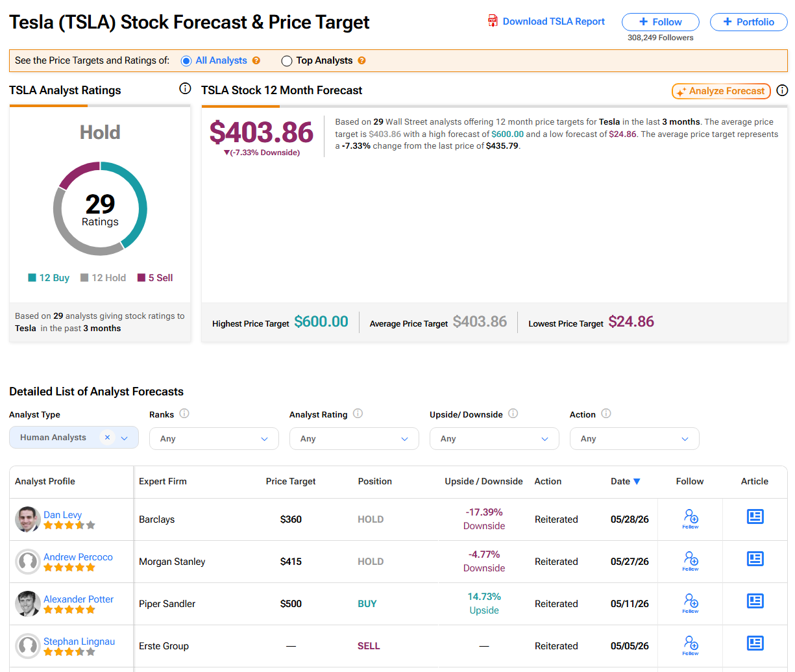This screenshot has height=672, width=795.
Task: Click Andrew Percoco's star rating
Action: click(x=69, y=567)
